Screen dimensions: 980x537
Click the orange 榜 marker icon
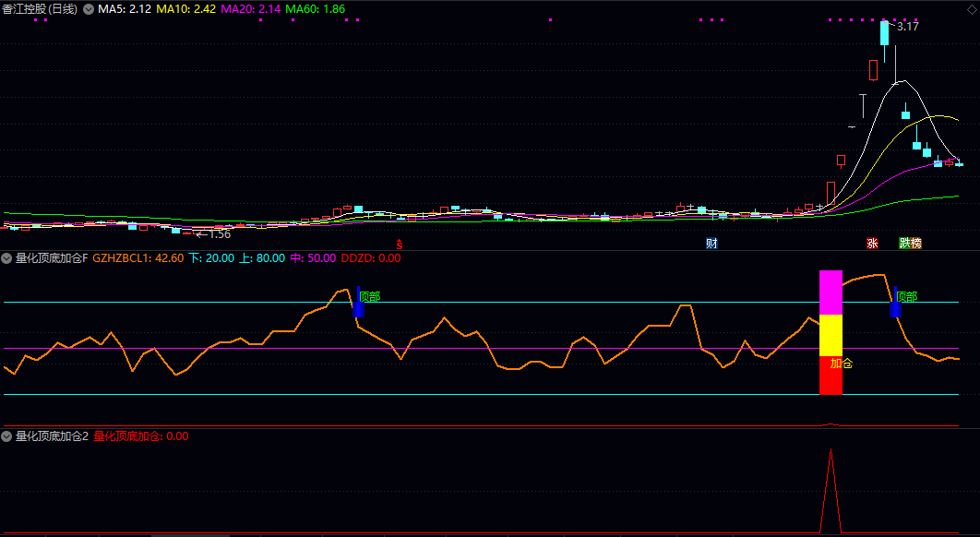tap(916, 244)
